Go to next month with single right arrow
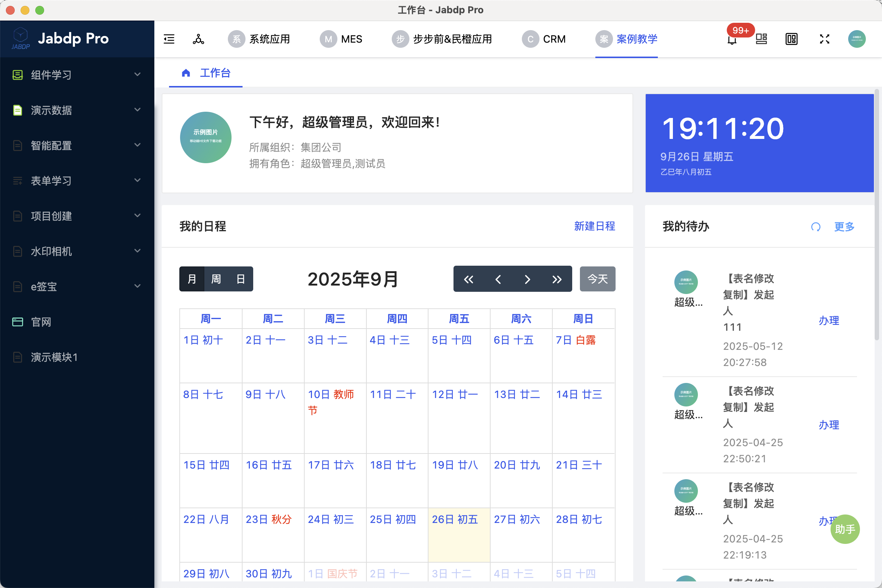This screenshot has width=882, height=588. click(527, 279)
